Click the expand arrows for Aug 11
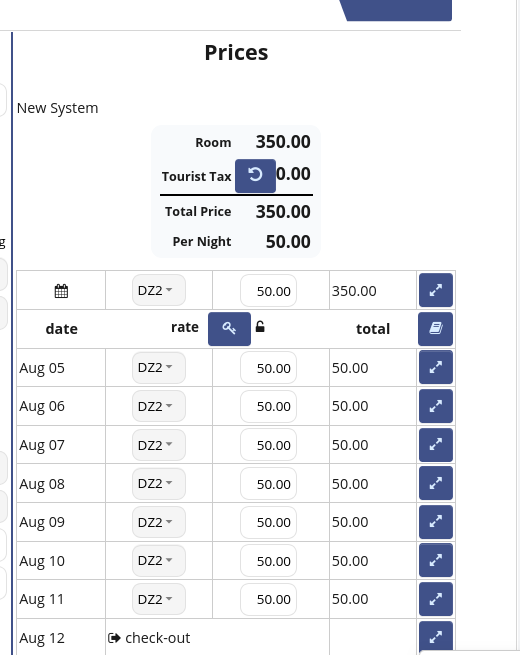The image size is (520, 655). 436,599
